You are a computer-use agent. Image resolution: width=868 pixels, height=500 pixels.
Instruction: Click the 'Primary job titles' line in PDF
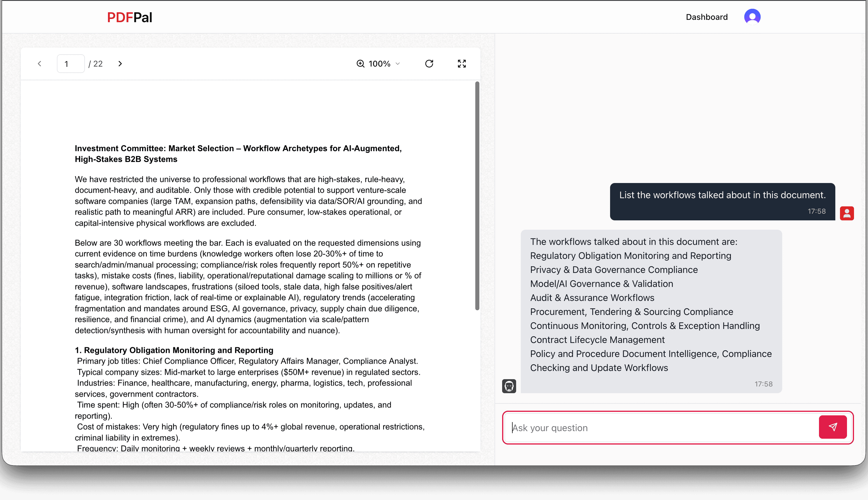pyautogui.click(x=247, y=361)
